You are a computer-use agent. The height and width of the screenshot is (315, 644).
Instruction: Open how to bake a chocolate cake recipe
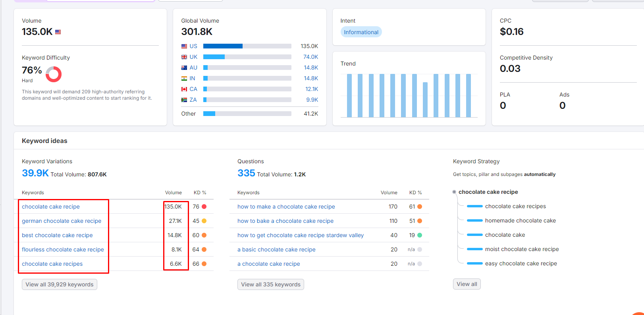285,221
